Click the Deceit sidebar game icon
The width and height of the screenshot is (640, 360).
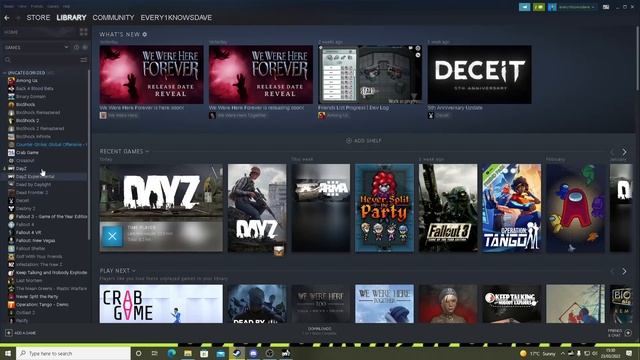tap(11, 200)
